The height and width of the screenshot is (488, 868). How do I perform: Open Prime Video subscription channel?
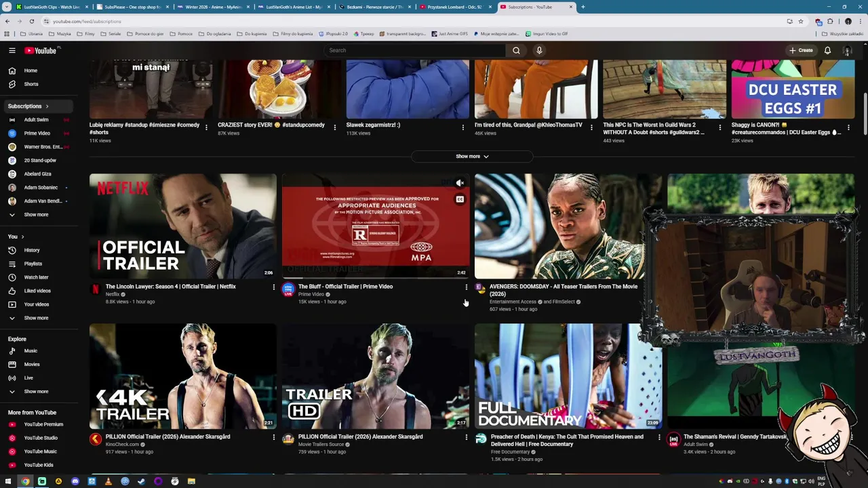pyautogui.click(x=37, y=134)
